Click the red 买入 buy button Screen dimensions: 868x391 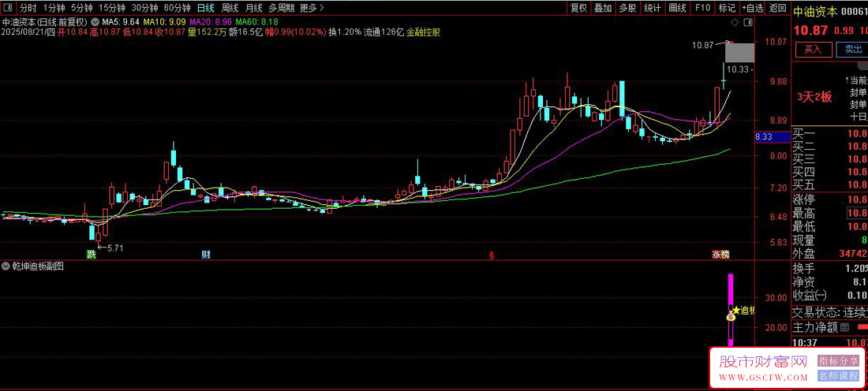point(814,49)
